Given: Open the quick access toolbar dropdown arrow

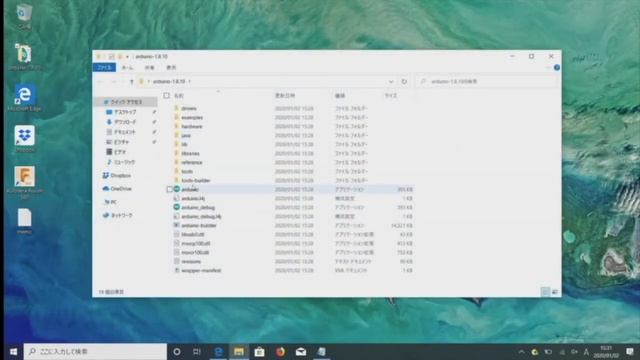Looking at the screenshot, I should (x=127, y=57).
